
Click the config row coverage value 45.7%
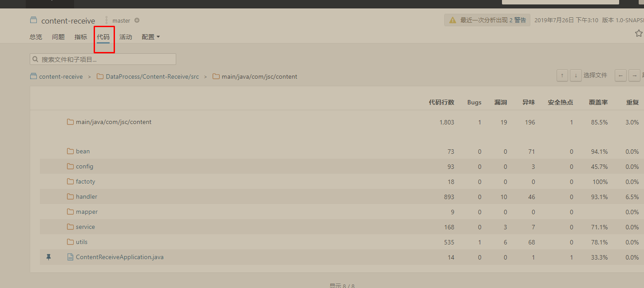click(x=599, y=166)
